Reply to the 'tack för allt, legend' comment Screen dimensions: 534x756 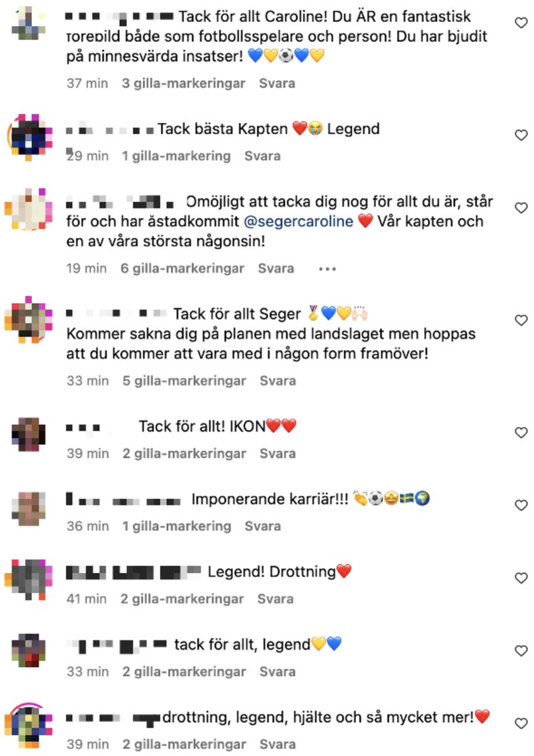click(x=278, y=672)
